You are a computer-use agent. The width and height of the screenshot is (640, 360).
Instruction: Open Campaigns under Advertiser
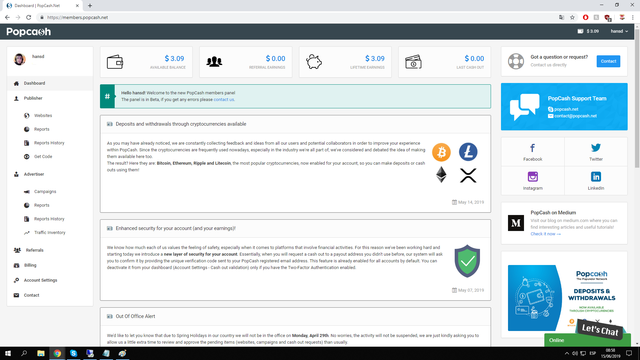coord(45,191)
